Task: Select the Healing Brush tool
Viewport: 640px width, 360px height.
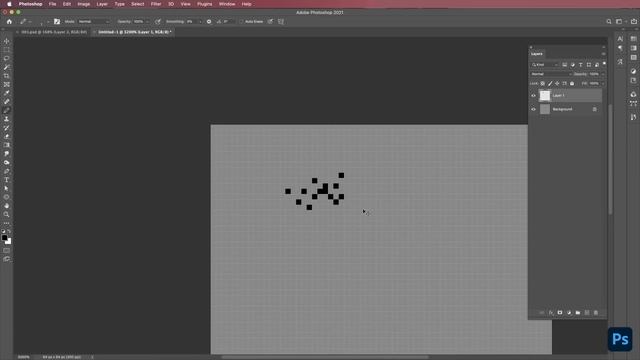Action: pyautogui.click(x=7, y=102)
